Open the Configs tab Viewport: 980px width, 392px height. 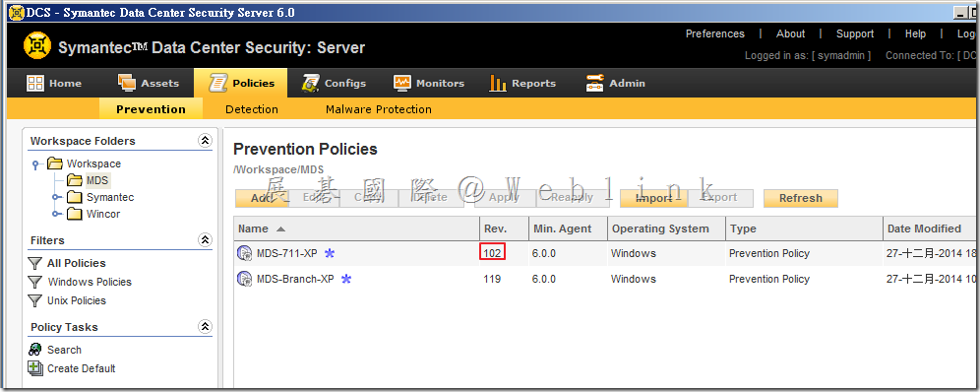(334, 83)
